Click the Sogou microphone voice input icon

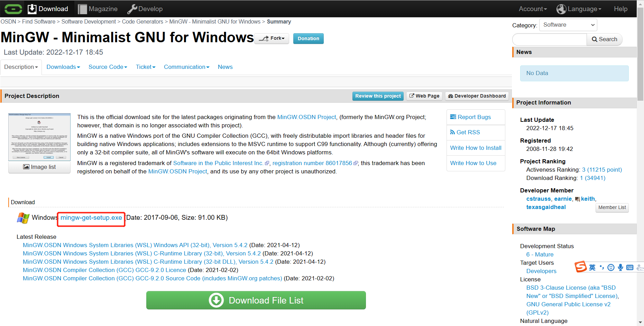pos(620,268)
